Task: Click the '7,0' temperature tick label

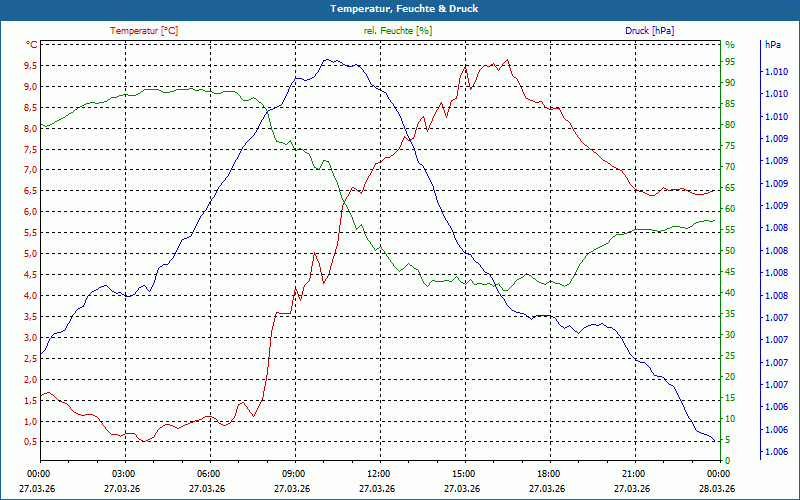Action: (32, 170)
